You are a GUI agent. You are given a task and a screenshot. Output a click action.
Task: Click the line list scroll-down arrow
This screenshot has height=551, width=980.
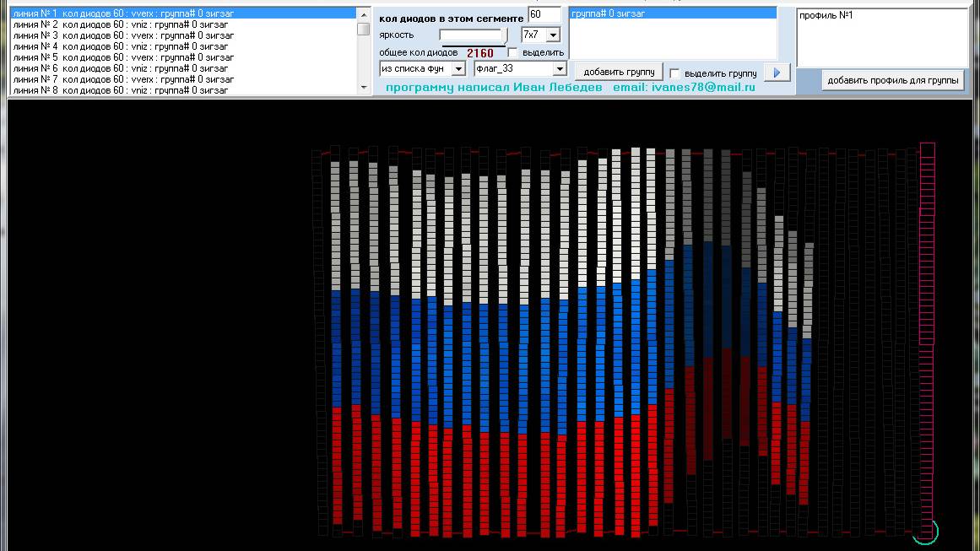pyautogui.click(x=364, y=88)
